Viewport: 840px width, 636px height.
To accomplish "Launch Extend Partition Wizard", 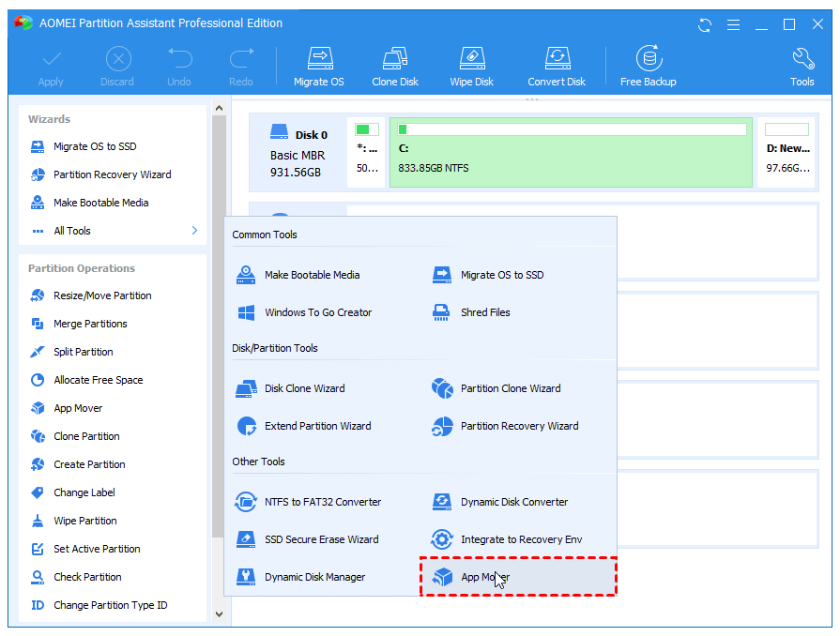I will [304, 426].
